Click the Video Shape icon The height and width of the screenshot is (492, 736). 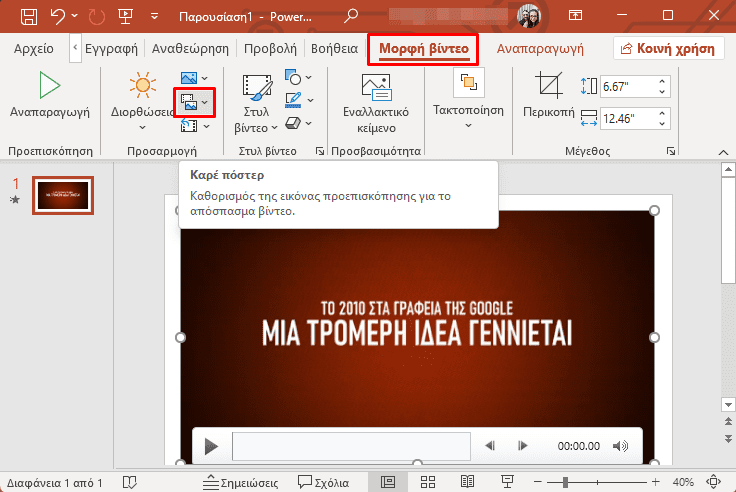pos(293,77)
